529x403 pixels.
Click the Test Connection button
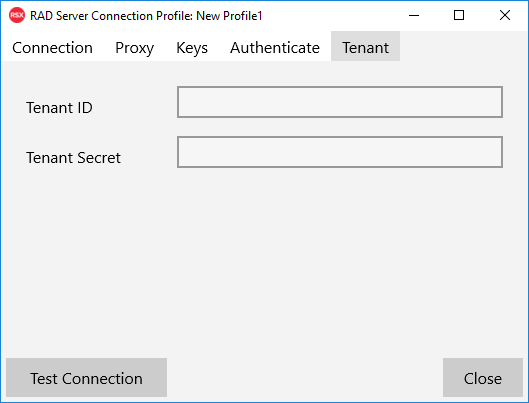[x=86, y=378]
